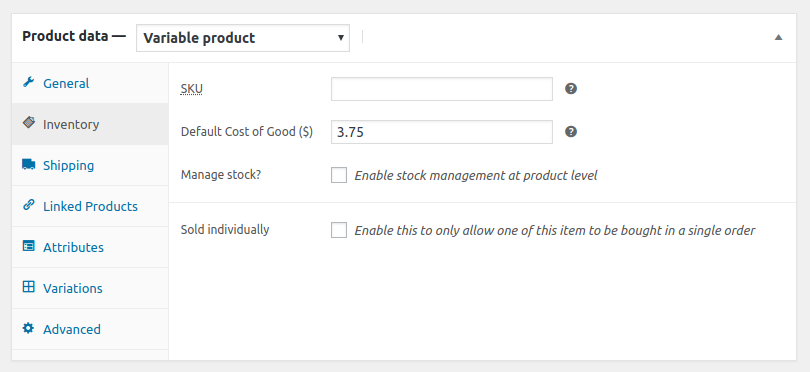Click the Variations grid icon
The width and height of the screenshot is (810, 372).
(x=28, y=287)
